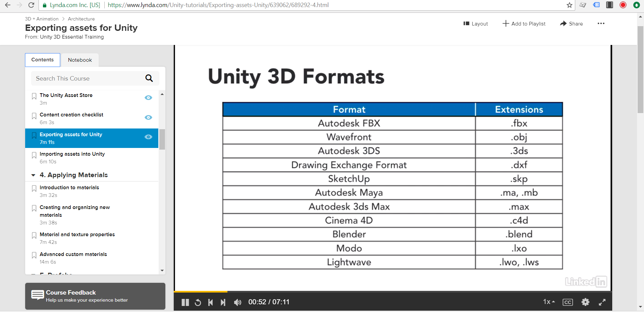Enter fullscreen video mode
This screenshot has height=312, width=644.
(x=602, y=302)
